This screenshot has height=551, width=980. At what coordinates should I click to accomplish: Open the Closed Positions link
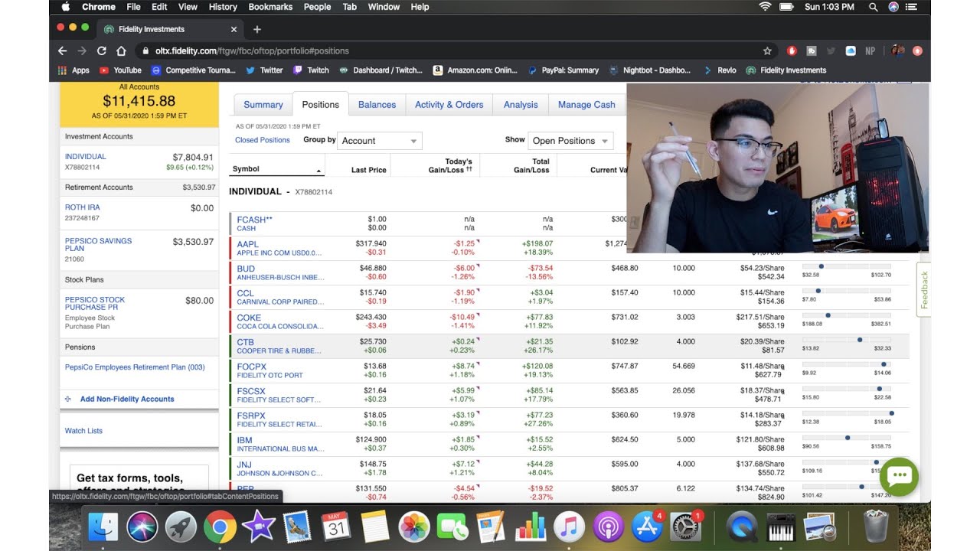(263, 140)
